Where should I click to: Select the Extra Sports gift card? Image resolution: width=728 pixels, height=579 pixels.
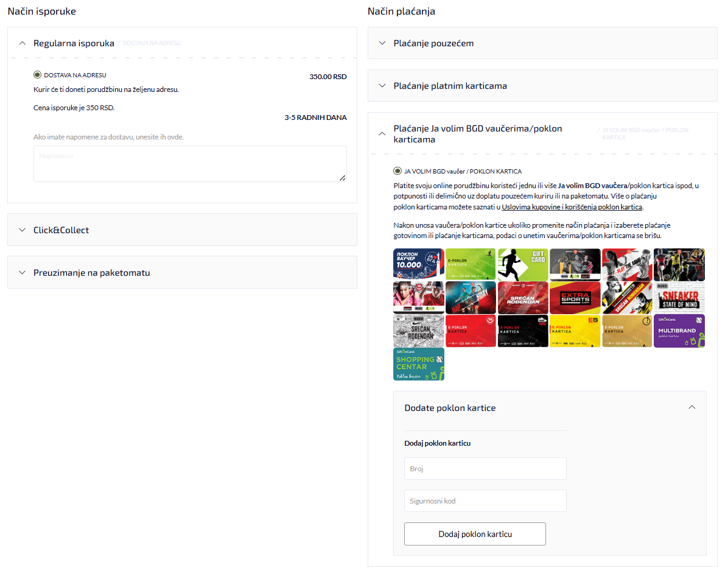tap(575, 298)
